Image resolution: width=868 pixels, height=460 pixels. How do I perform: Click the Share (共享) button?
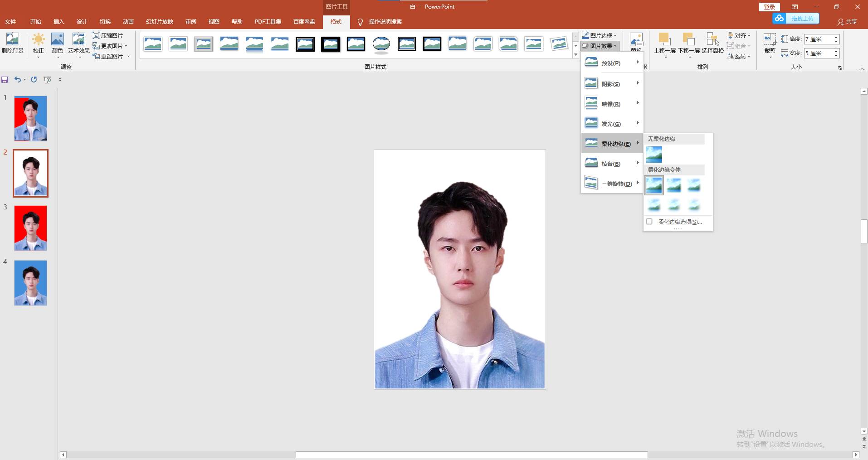[x=847, y=22]
